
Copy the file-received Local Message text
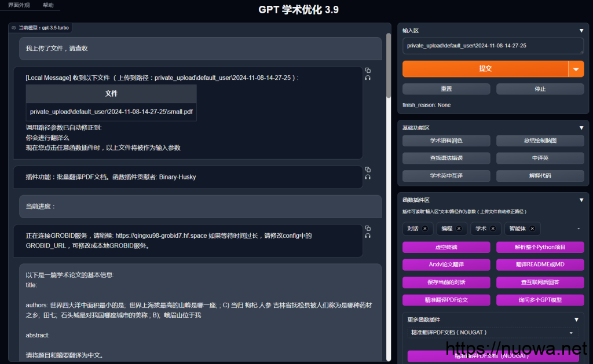coord(368,70)
